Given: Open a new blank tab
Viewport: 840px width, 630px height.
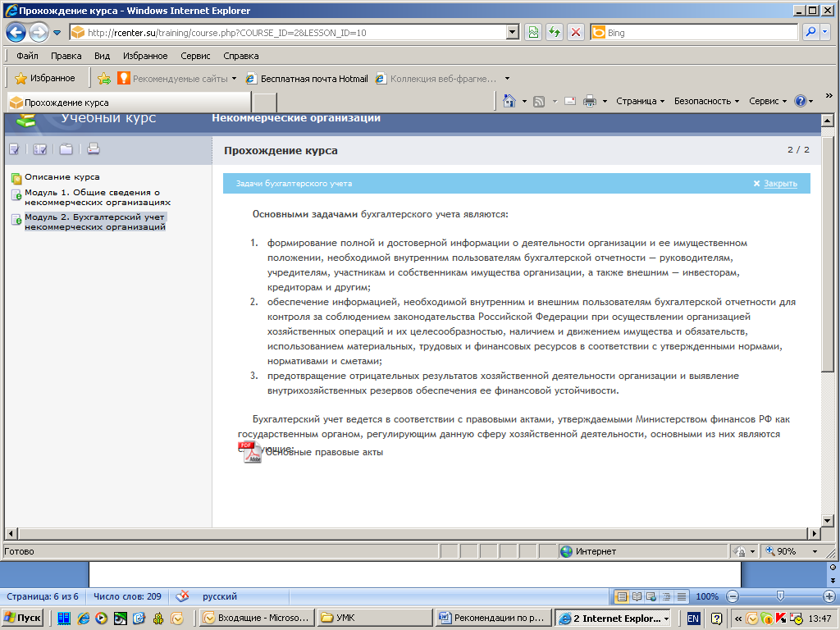Looking at the screenshot, I should [x=265, y=103].
